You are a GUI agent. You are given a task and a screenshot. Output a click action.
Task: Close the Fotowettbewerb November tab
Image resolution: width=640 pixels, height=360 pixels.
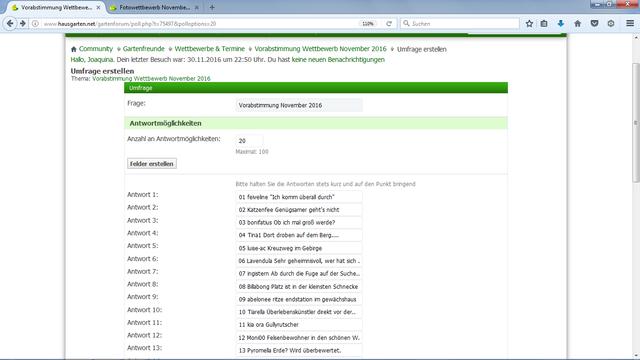click(x=197, y=7)
